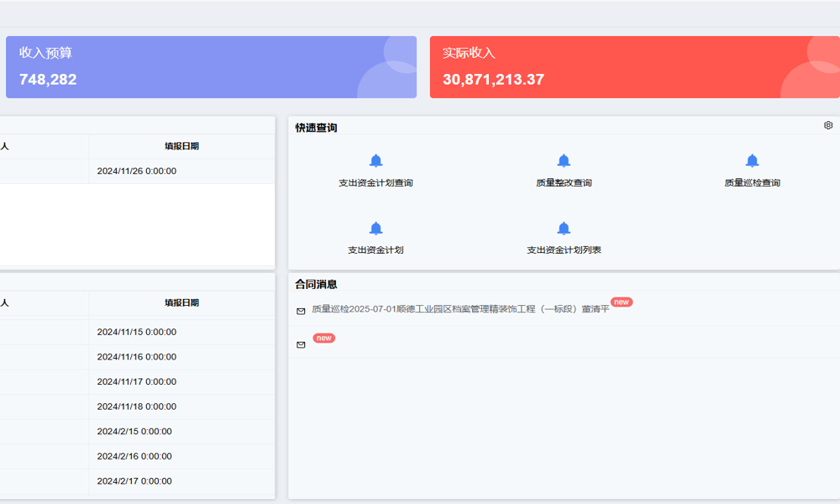This screenshot has width=840, height=504.
Task: Click the envelope icon beside 质量巡检 message
Action: coord(301,311)
